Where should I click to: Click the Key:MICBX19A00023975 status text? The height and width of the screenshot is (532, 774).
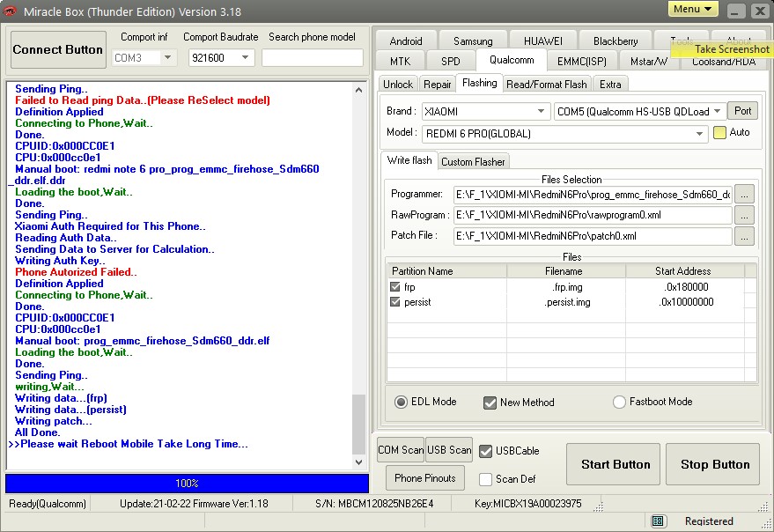tap(527, 504)
